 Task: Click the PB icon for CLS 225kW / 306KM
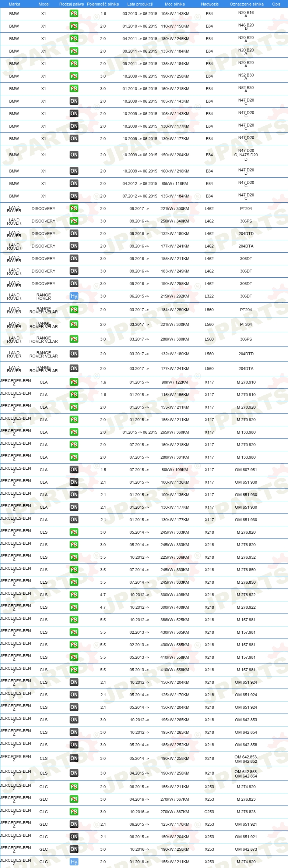click(74, 557)
